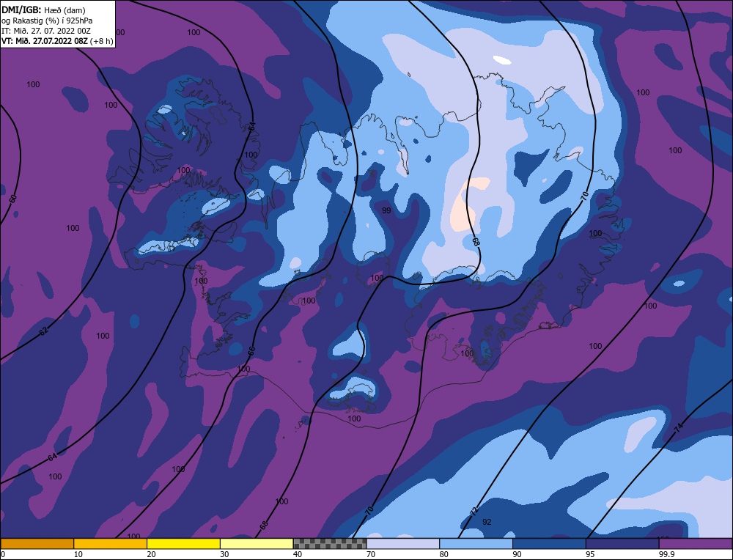Pick the light blue 80–90 legend swatch
Image resolution: width=733 pixels, height=560 pixels.
(476, 543)
